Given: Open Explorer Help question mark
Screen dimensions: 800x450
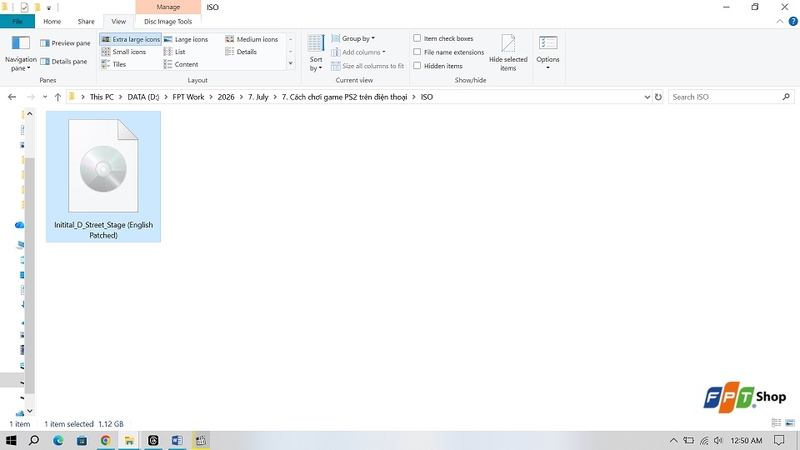Looking at the screenshot, I should tap(793, 21).
